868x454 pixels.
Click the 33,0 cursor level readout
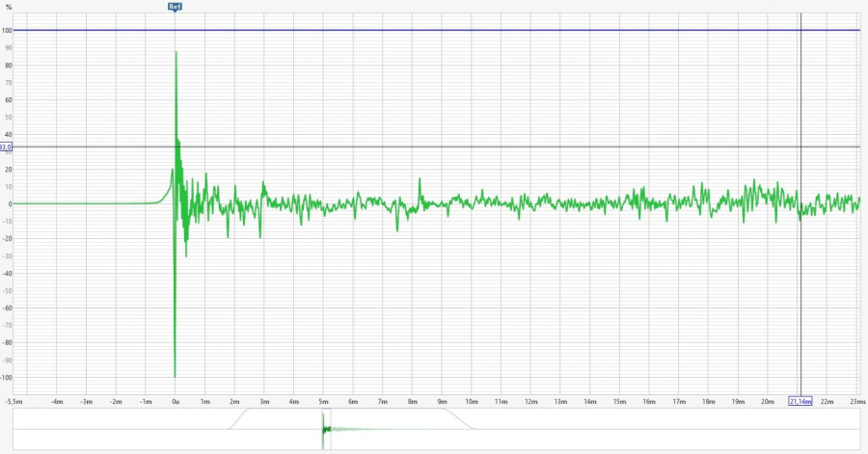point(6,147)
